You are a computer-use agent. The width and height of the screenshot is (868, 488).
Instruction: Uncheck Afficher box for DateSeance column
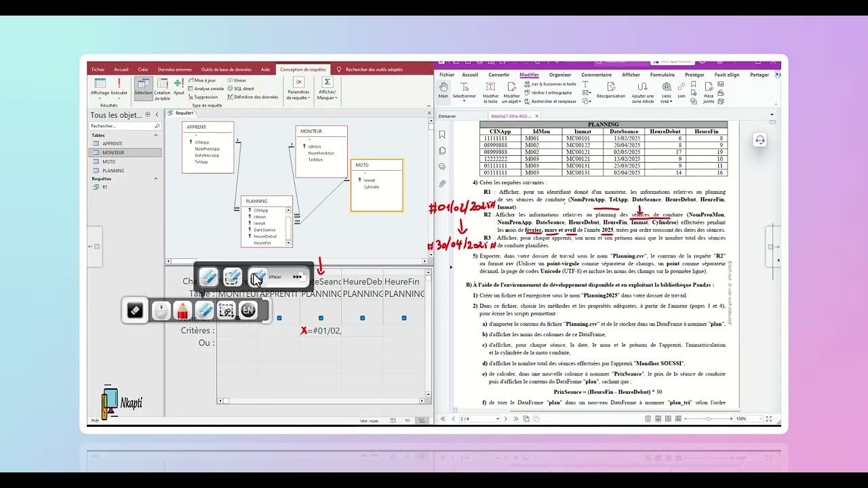321,318
